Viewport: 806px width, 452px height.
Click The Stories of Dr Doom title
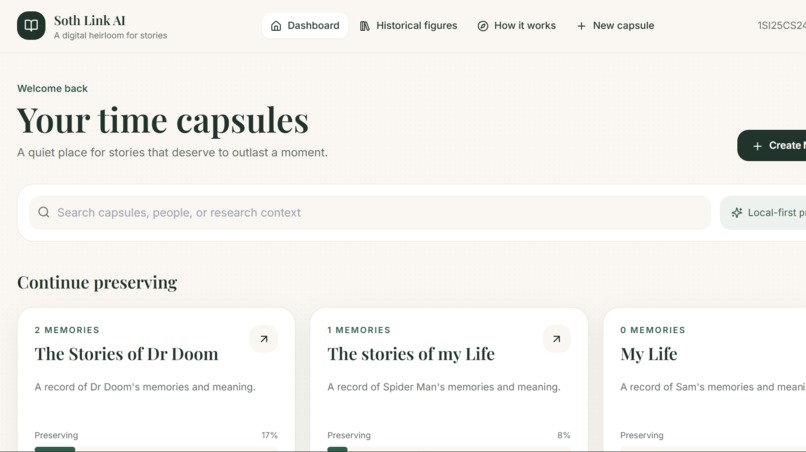click(126, 354)
